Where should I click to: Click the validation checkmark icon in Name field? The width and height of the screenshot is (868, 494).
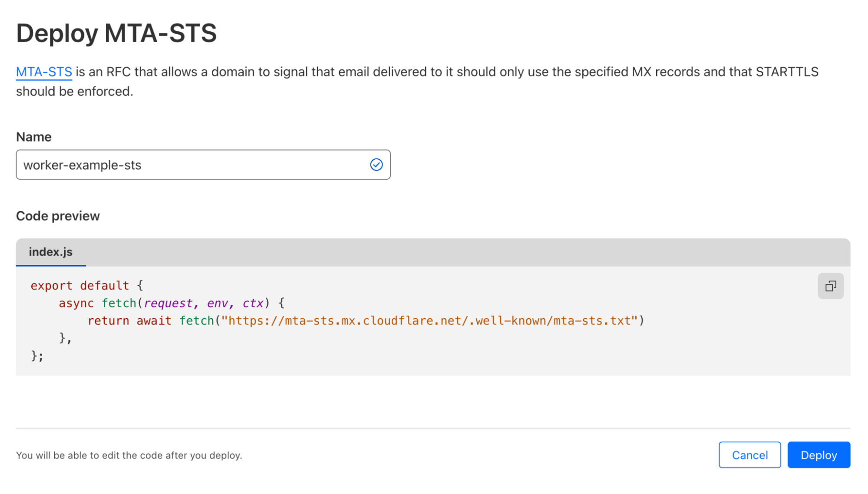[376, 165]
